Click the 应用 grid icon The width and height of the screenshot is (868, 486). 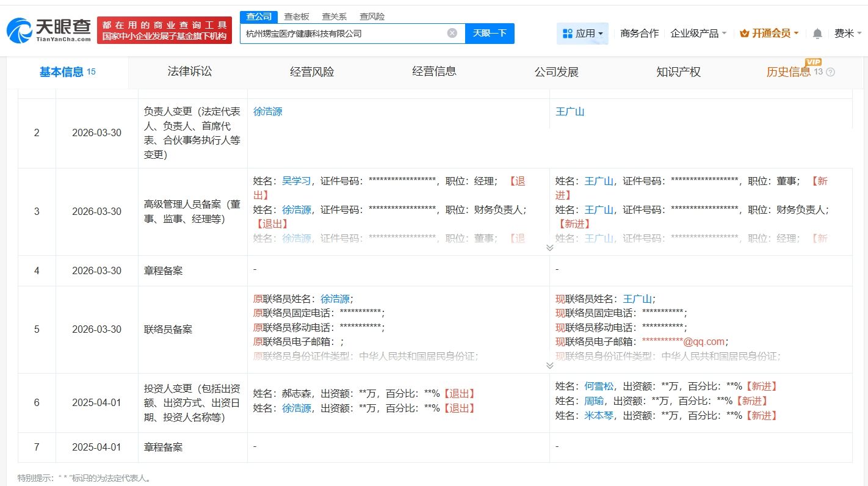[568, 34]
